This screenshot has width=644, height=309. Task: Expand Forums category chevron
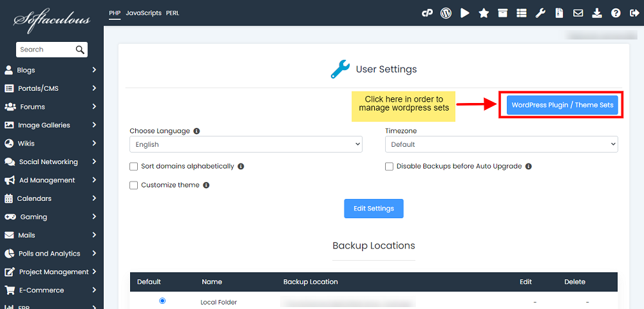(x=95, y=107)
